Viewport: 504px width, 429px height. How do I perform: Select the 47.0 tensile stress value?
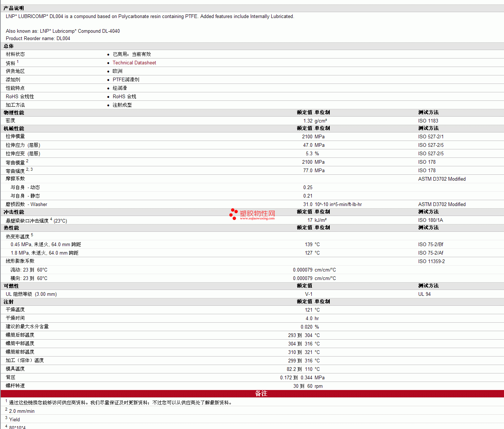coord(308,145)
